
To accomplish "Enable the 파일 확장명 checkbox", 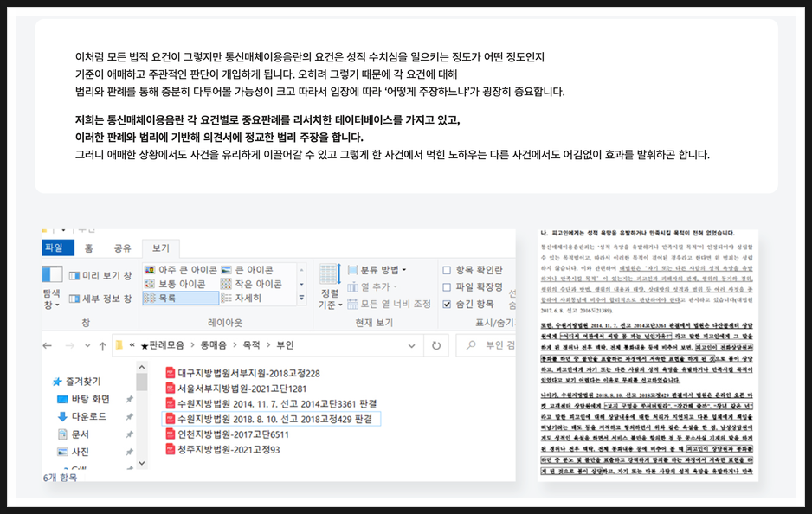I will (447, 286).
